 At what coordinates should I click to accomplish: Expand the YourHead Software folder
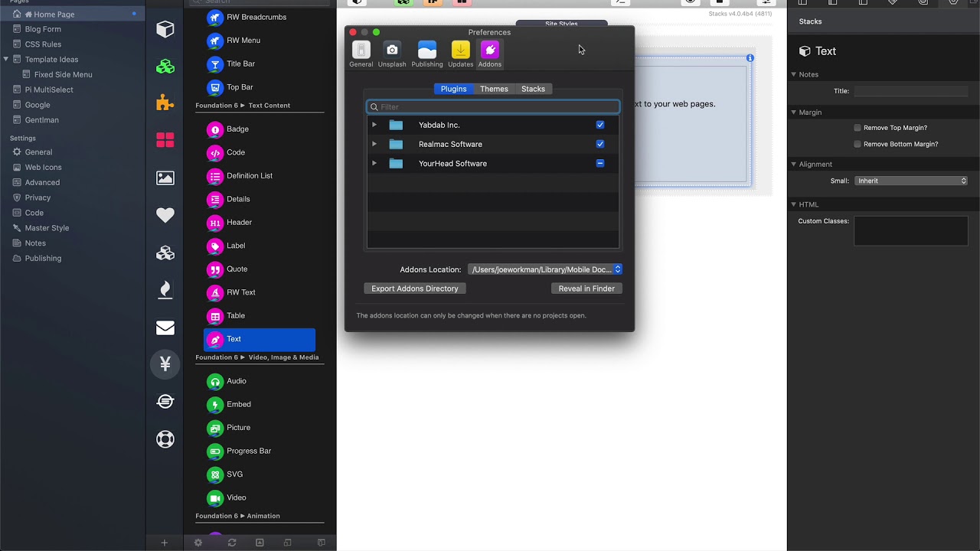tap(374, 163)
